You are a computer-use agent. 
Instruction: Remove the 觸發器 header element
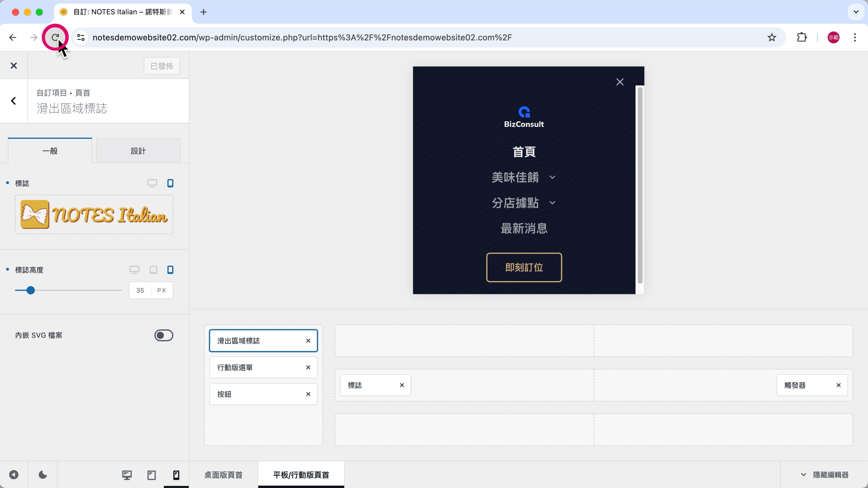point(838,385)
